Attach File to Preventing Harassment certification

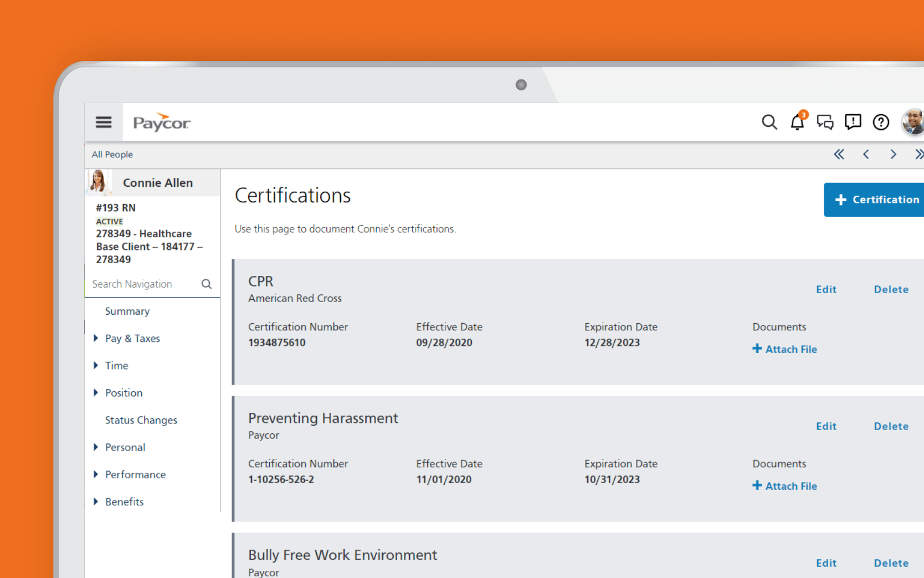click(x=785, y=486)
